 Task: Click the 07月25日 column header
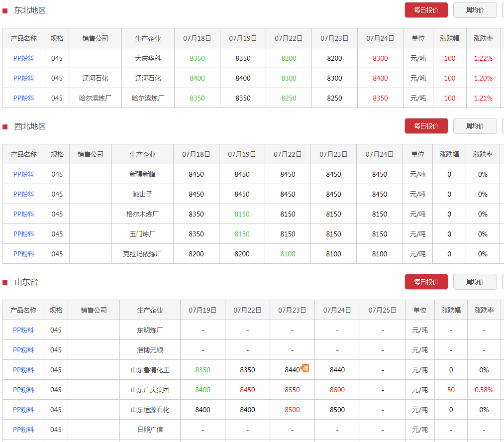pos(383,311)
